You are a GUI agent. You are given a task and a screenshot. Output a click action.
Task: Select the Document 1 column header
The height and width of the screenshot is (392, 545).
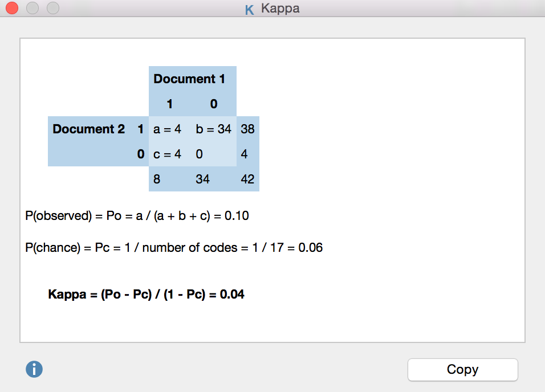[189, 79]
